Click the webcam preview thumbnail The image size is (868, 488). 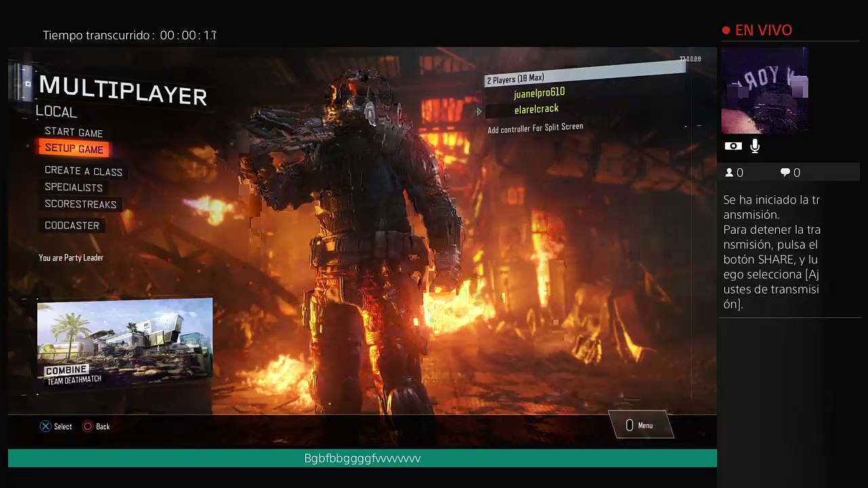765,90
